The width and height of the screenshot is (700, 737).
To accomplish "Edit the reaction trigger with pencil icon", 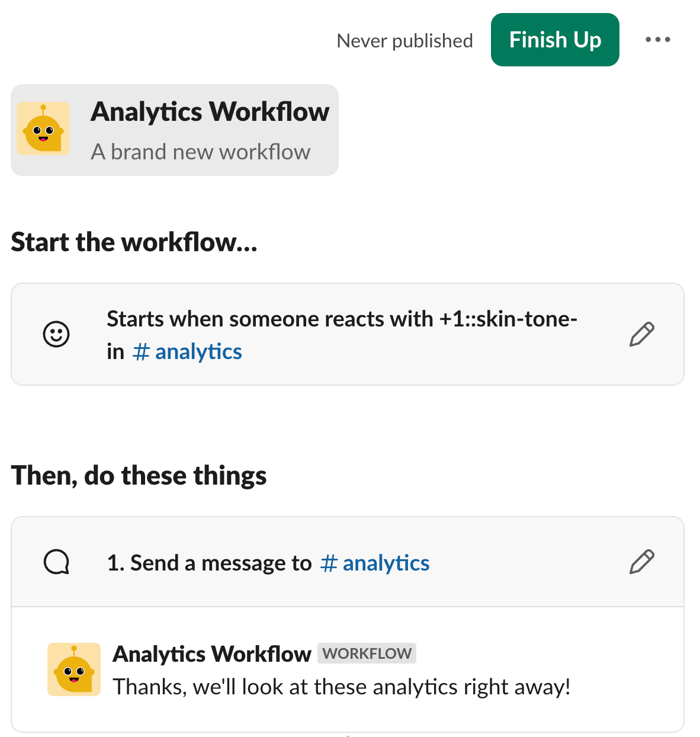I will click(642, 334).
